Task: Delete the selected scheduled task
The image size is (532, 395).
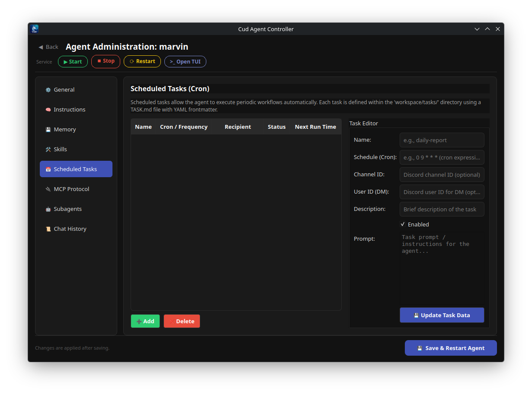Action: 182,321
